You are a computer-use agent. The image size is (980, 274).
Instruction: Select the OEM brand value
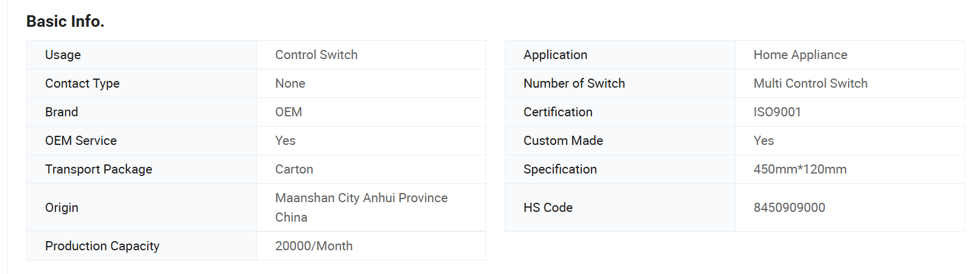pos(288,112)
